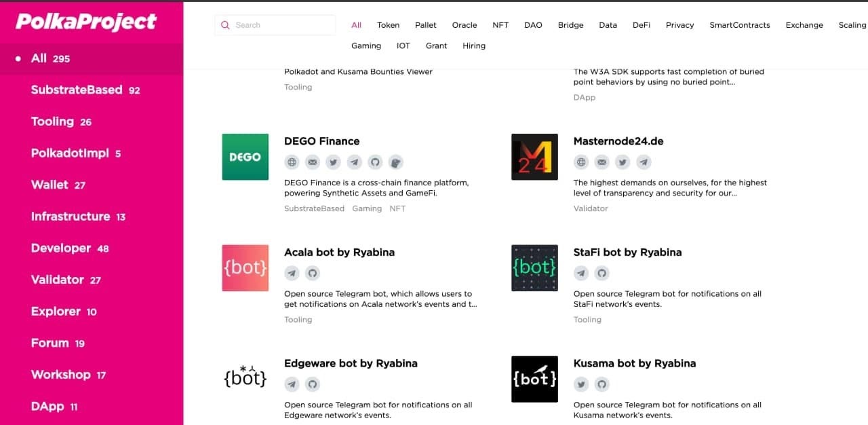Select the Pallet filter tab
868x425 pixels.
pos(426,25)
